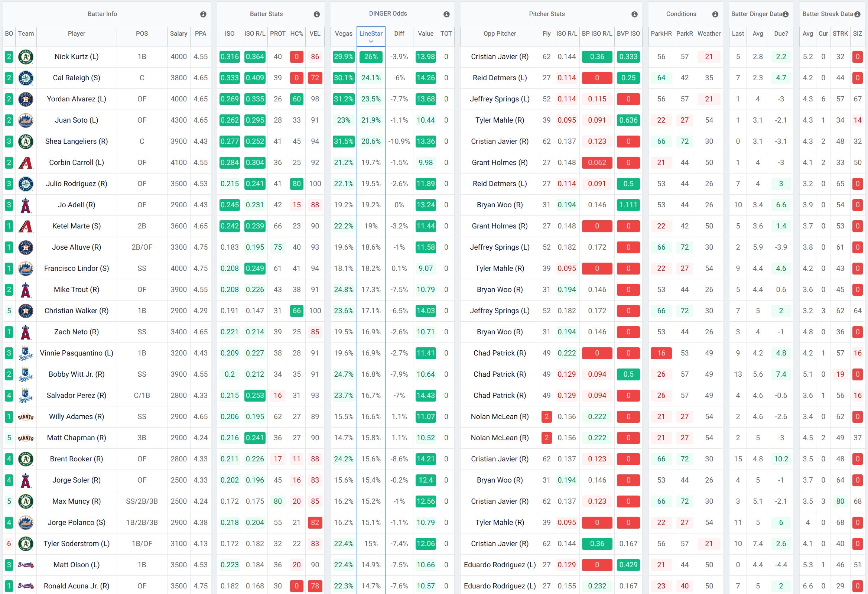Sort table by Vegas column header
The width and height of the screenshot is (868, 594).
(343, 34)
